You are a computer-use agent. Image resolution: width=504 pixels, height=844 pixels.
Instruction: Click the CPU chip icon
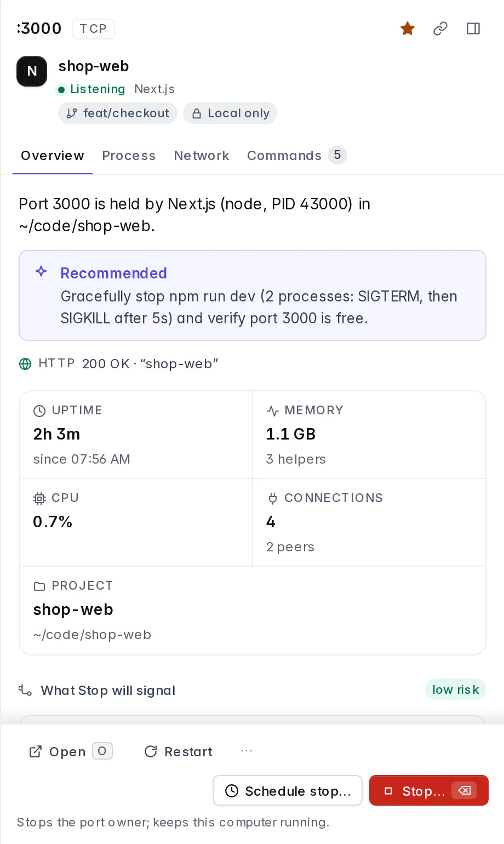(x=39, y=498)
